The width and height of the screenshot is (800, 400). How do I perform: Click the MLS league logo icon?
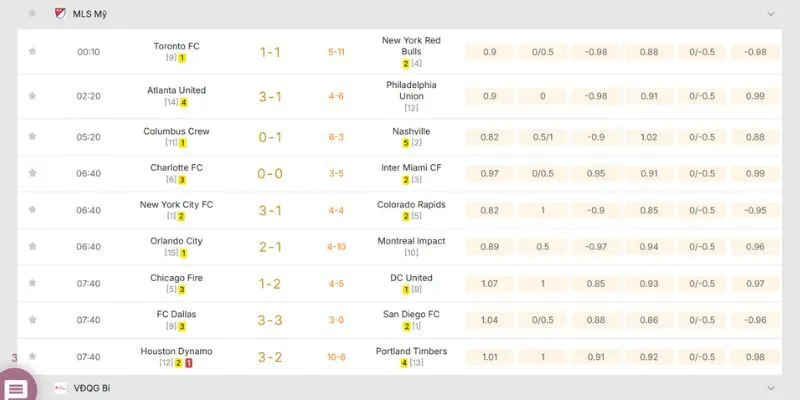[60, 13]
